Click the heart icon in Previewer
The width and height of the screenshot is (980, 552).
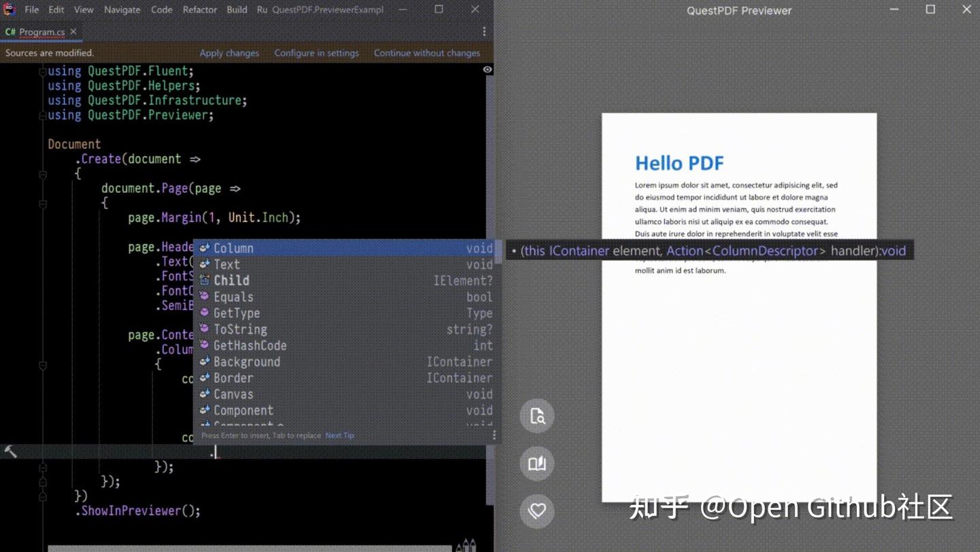(x=537, y=510)
